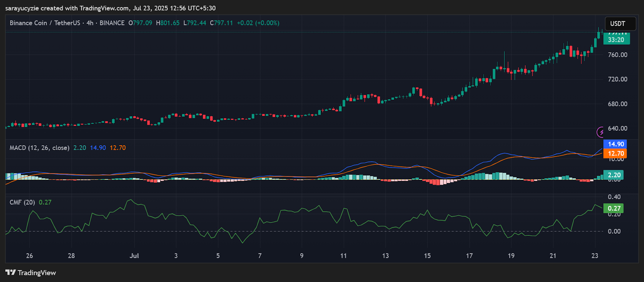Screen dimensions: 644x282
Task: Click the close price value C797.11
Action: tap(221, 23)
